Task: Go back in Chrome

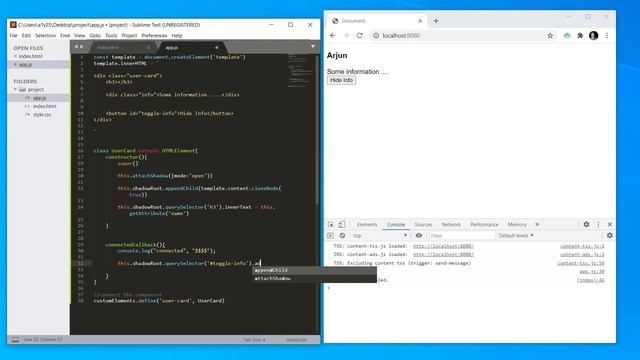Action: [333, 36]
